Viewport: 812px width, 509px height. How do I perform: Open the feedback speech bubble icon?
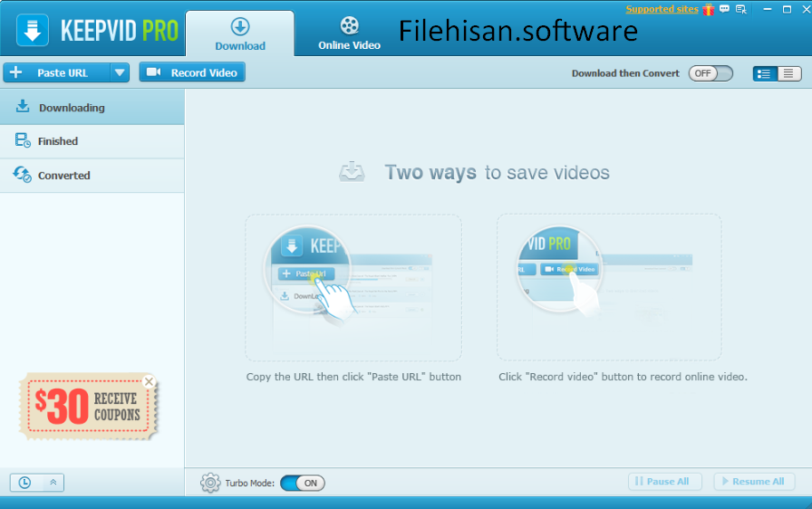[x=725, y=9]
